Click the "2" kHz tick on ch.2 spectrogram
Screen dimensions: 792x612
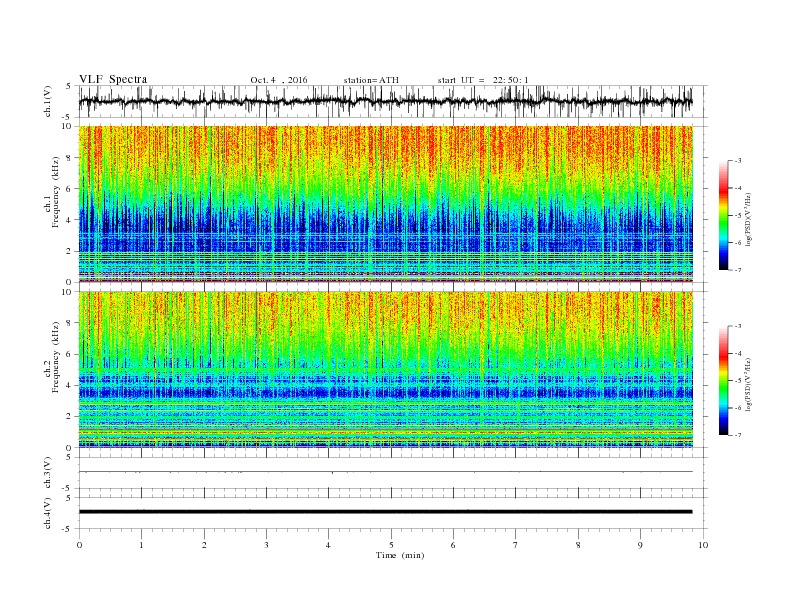click(x=69, y=416)
